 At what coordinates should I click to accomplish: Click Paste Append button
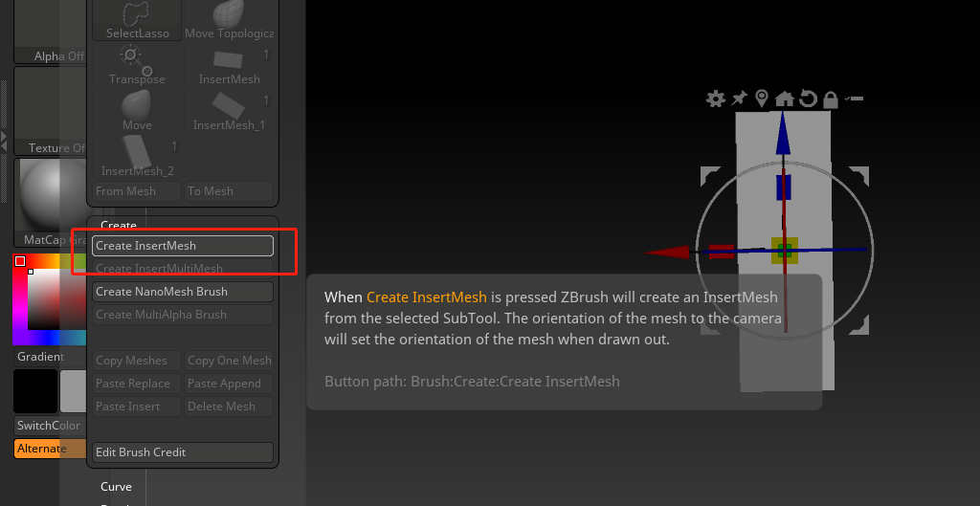click(229, 384)
